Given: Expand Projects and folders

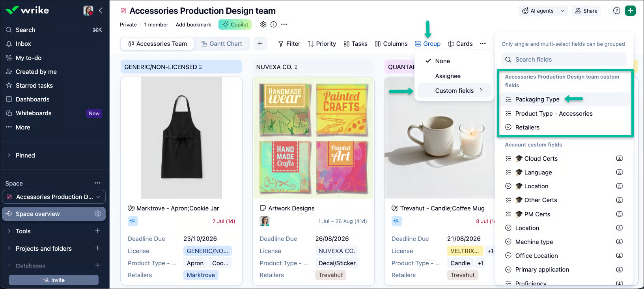Looking at the screenshot, I should [9, 248].
